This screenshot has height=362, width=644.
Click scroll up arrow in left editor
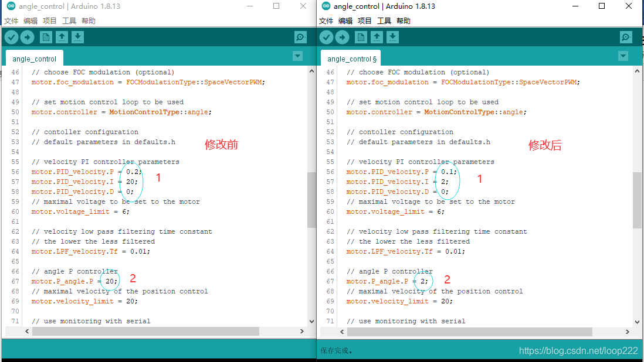(x=311, y=71)
